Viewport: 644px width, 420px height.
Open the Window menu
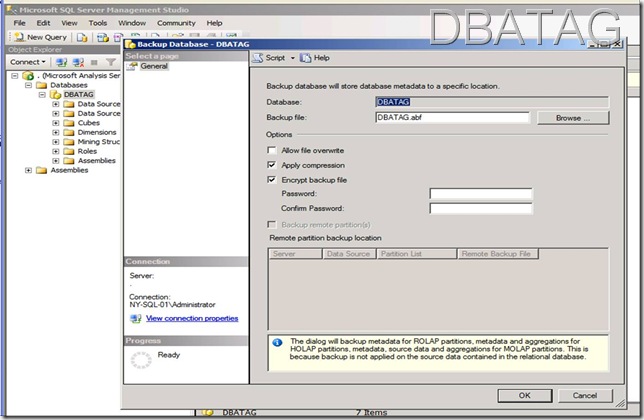click(x=132, y=23)
